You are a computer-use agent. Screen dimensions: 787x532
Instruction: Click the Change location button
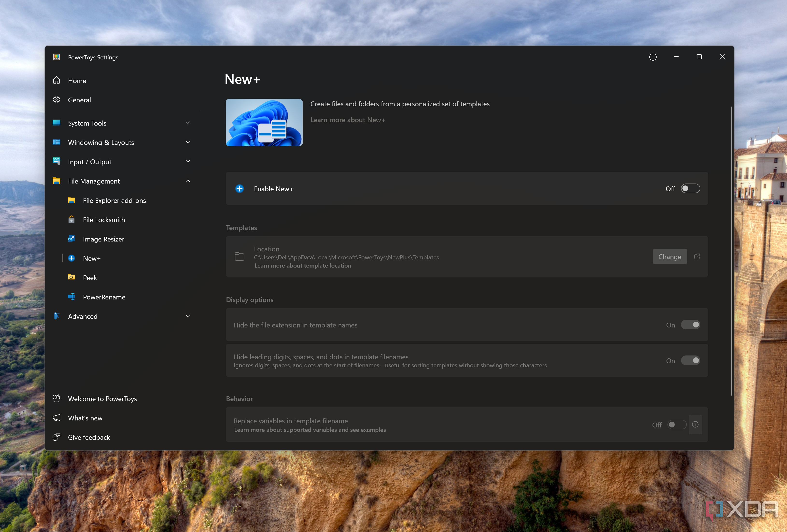click(669, 257)
